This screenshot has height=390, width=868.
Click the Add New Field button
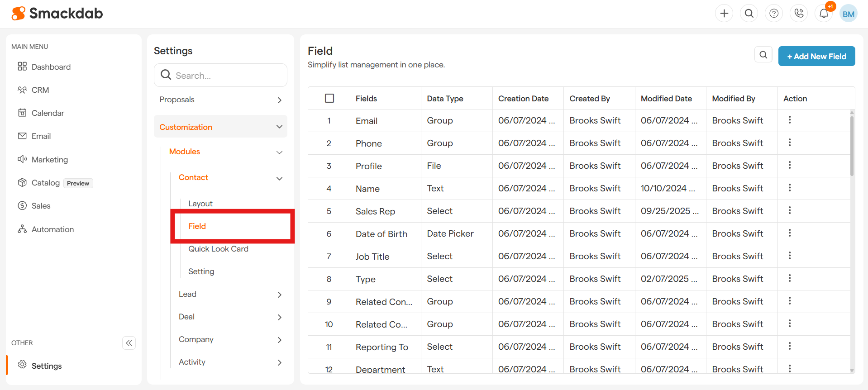[x=816, y=56]
